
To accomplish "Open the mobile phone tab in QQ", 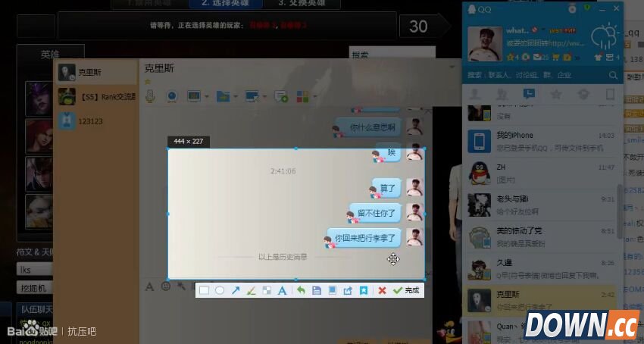I will 610,94.
